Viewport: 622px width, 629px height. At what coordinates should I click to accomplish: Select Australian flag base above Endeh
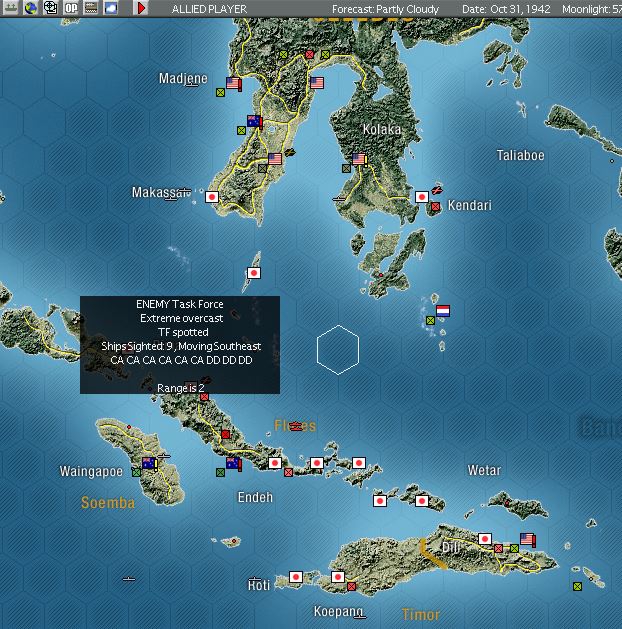tap(233, 463)
